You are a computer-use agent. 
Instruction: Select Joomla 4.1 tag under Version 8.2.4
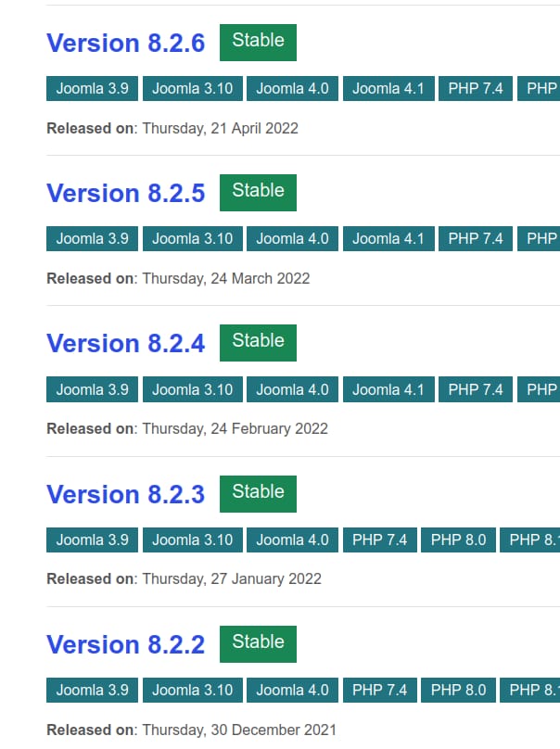(388, 389)
